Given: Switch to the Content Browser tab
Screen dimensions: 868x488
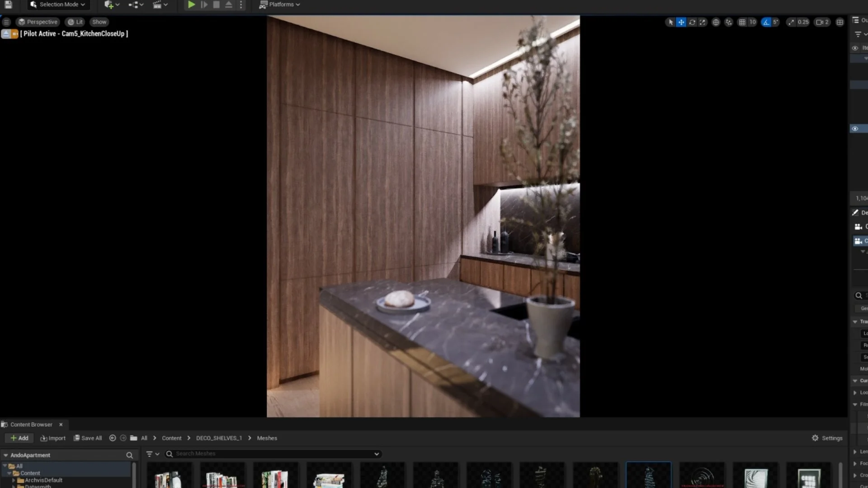Looking at the screenshot, I should (x=31, y=424).
